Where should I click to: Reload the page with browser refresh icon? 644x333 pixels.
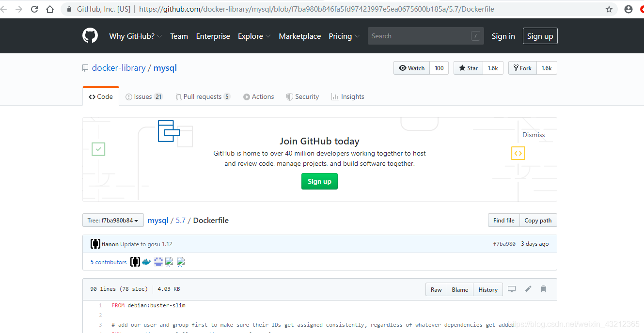point(34,9)
